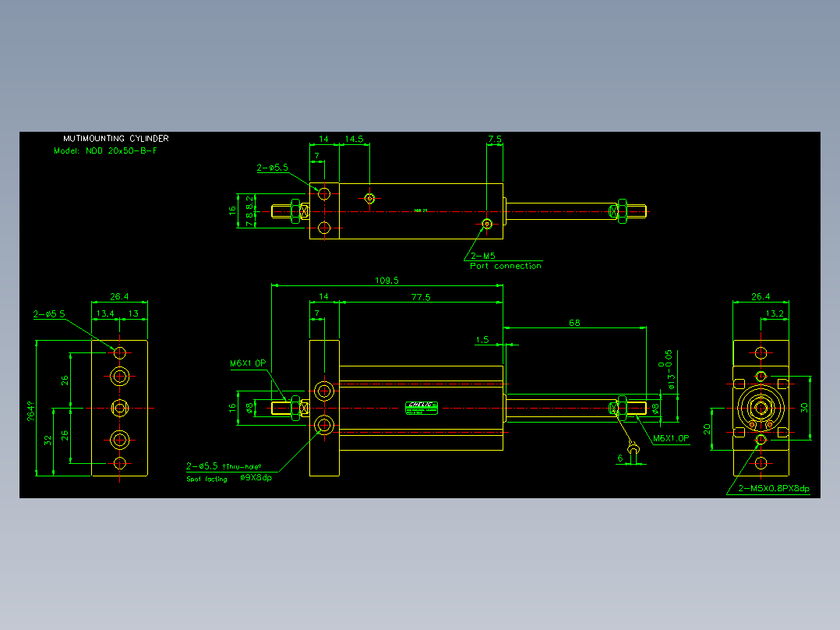The height and width of the screenshot is (630, 840).
Task: Select the 77.5 body length dimension
Action: tap(421, 297)
